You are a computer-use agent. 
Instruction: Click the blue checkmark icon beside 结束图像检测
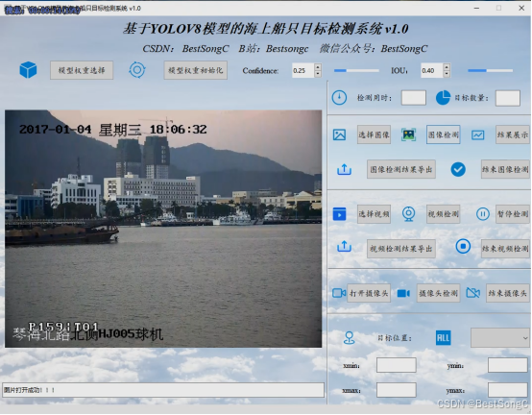tap(458, 169)
